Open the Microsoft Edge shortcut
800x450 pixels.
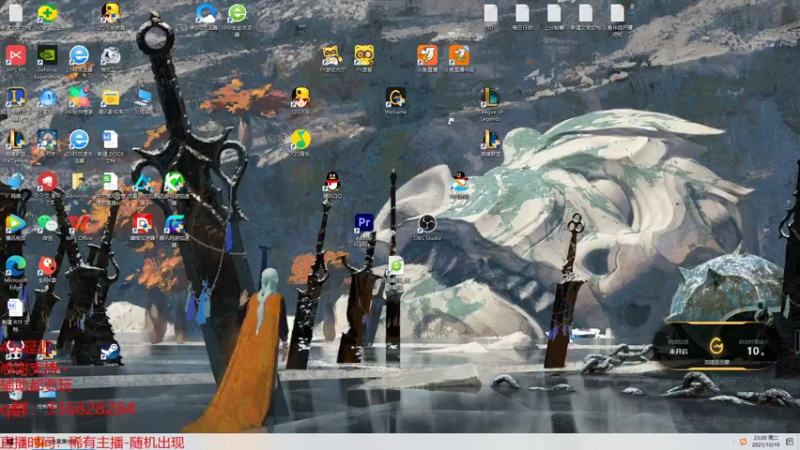tap(15, 266)
